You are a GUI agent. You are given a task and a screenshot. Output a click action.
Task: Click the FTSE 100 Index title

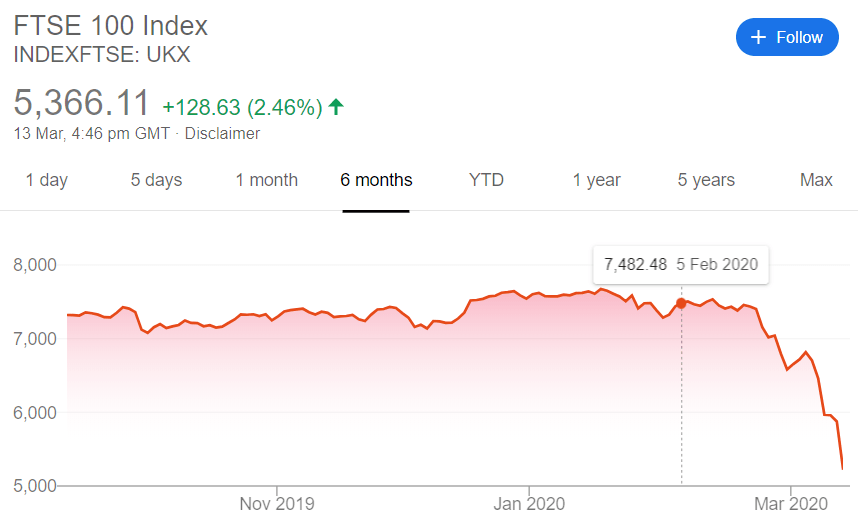[110, 24]
